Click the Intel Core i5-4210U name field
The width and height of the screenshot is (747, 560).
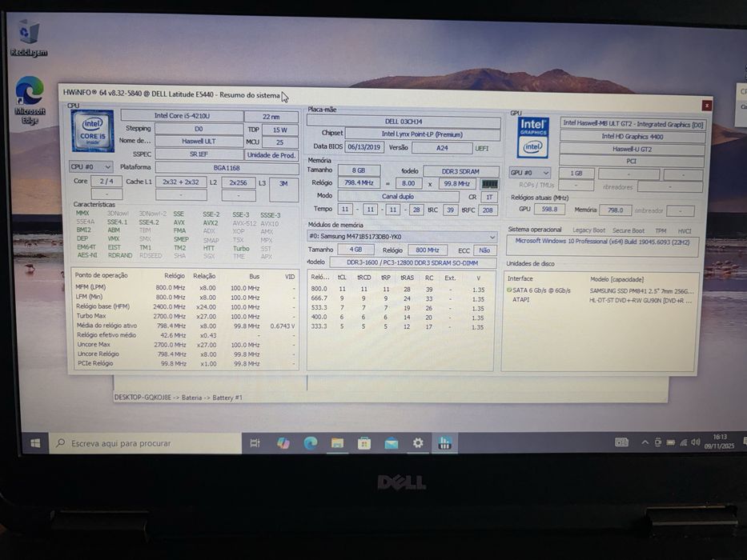[x=182, y=116]
